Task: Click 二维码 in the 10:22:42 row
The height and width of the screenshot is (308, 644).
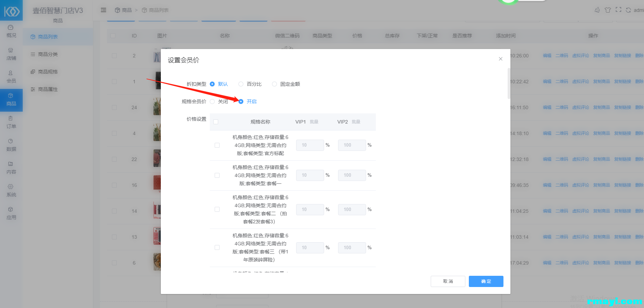Action: click(x=562, y=82)
